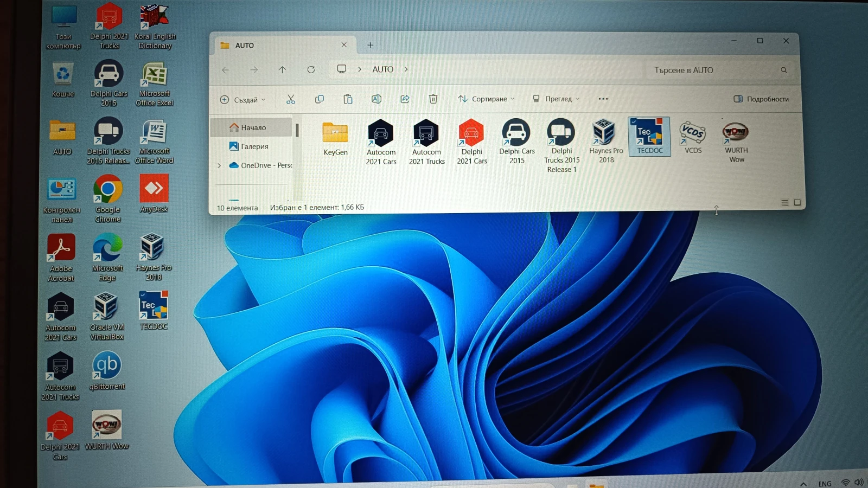Screen dimensions: 868x488
Task: Click the Delete trash icon
Action: pos(433,99)
